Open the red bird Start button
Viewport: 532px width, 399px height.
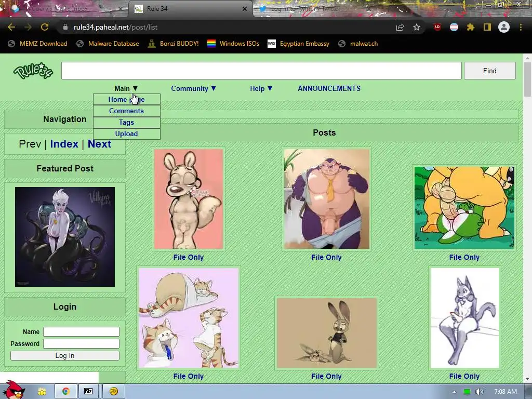(13, 390)
